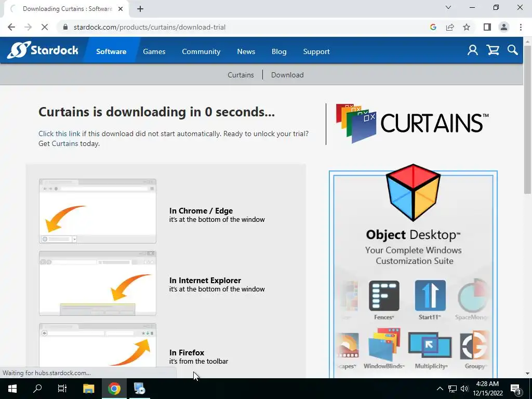The height and width of the screenshot is (399, 532).
Task: Bookmark this page with star icon
Action: pyautogui.click(x=467, y=27)
